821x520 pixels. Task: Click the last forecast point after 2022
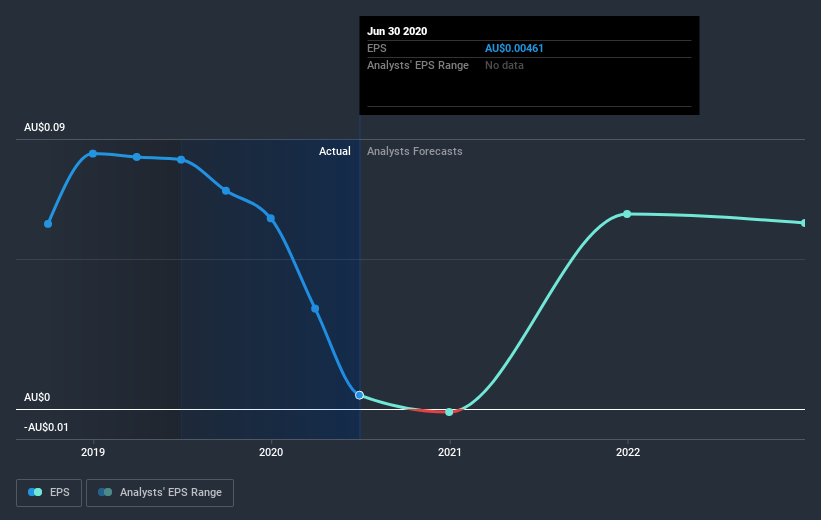[804, 223]
